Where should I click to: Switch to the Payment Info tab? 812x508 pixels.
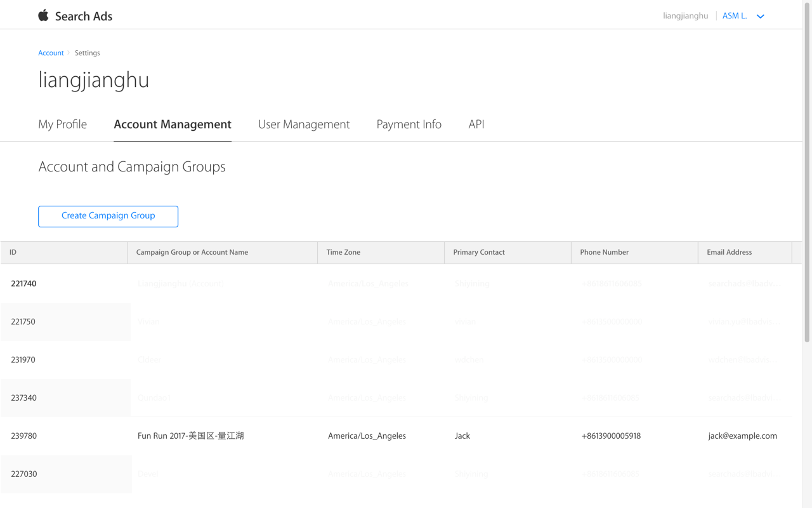[409, 124]
